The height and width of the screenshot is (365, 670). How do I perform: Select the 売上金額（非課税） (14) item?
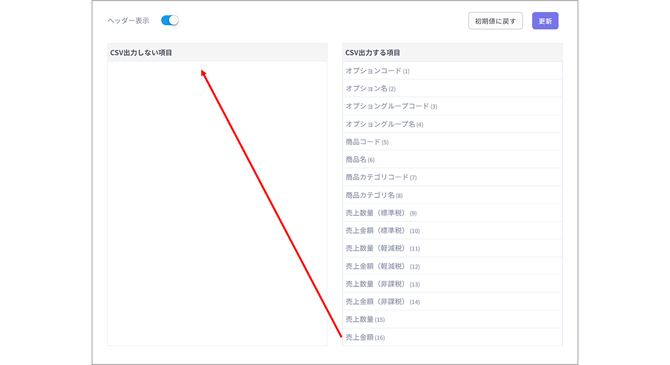452,301
